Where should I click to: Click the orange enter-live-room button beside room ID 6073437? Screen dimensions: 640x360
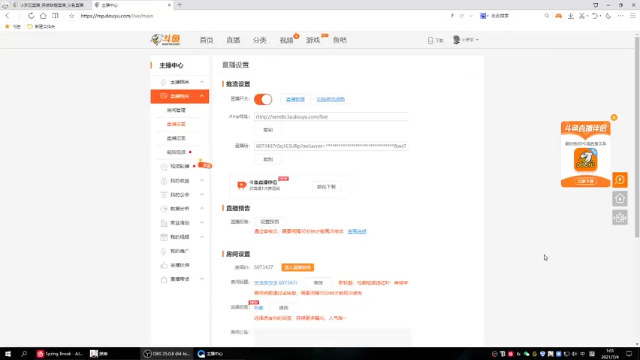pyautogui.click(x=298, y=267)
